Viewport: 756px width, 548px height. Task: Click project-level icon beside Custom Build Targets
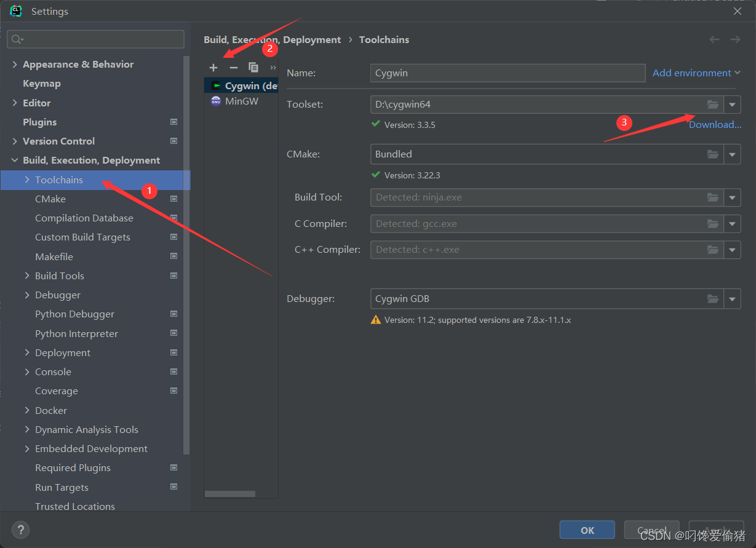pos(173,237)
